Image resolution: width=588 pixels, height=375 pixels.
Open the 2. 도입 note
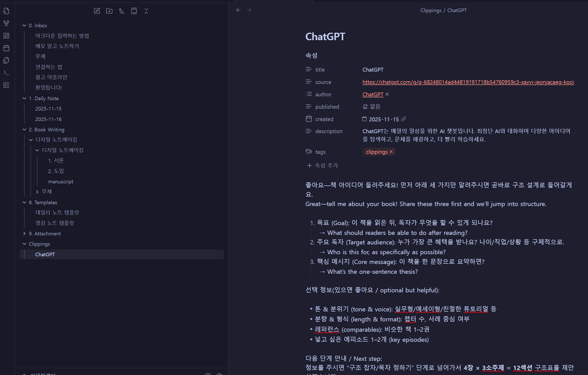pyautogui.click(x=56, y=171)
